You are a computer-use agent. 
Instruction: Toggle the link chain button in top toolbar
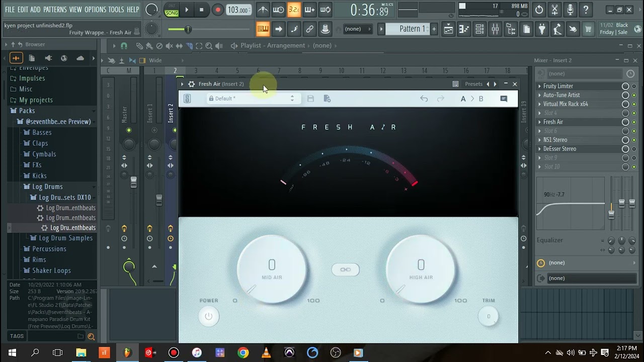pos(309,29)
